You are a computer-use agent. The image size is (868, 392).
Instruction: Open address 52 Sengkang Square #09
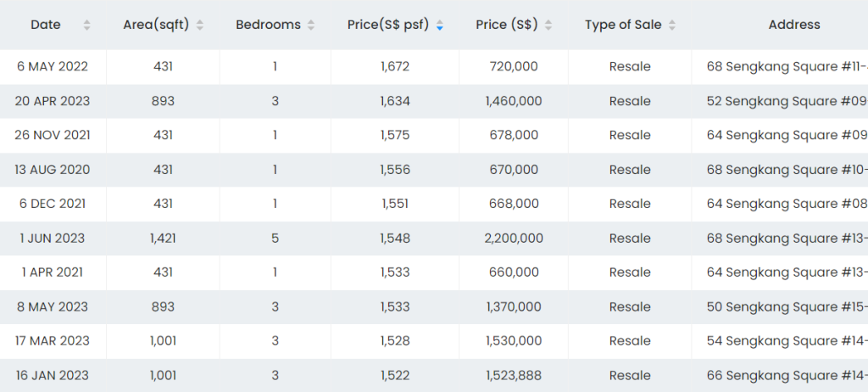tap(787, 101)
